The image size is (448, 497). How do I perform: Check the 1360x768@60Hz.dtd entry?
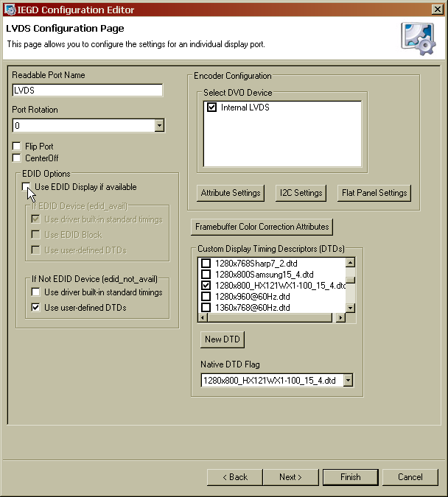coord(206,308)
